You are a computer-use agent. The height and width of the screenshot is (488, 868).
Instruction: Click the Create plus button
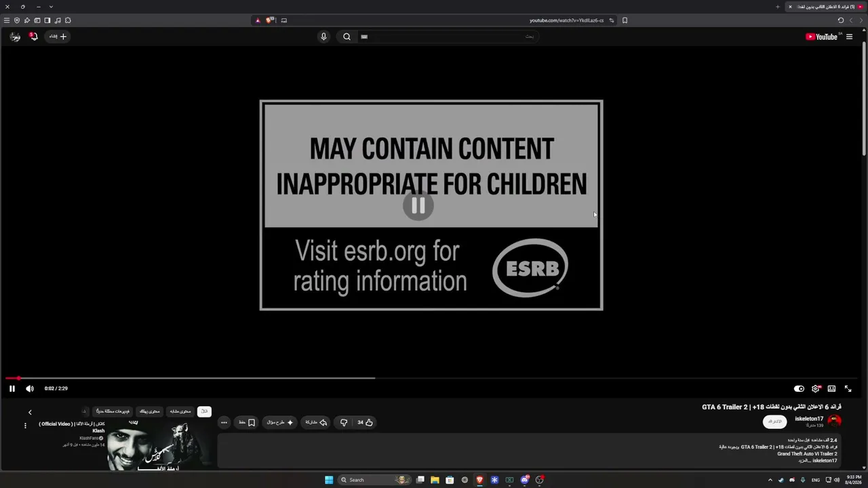click(x=58, y=37)
